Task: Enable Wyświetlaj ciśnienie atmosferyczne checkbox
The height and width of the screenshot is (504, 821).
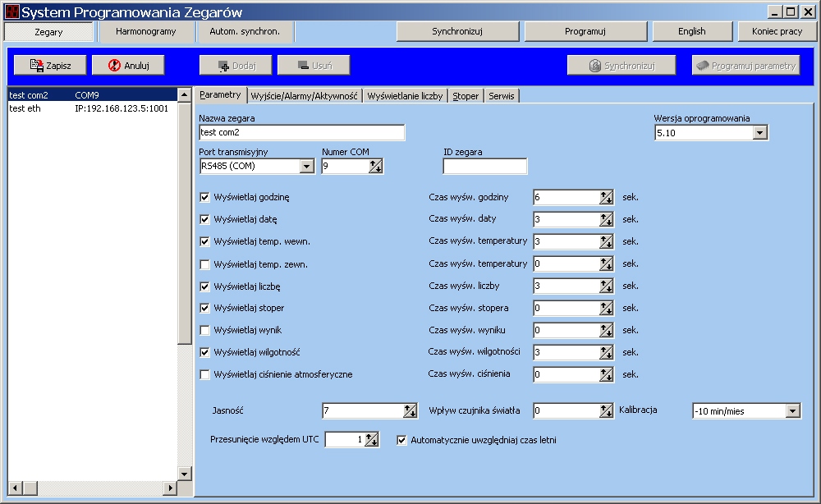Action: (204, 375)
